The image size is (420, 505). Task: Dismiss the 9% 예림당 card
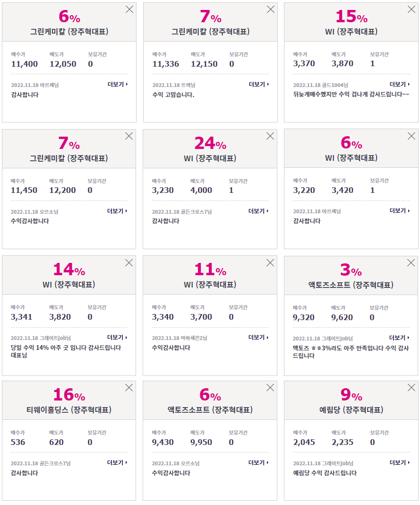[x=411, y=387]
